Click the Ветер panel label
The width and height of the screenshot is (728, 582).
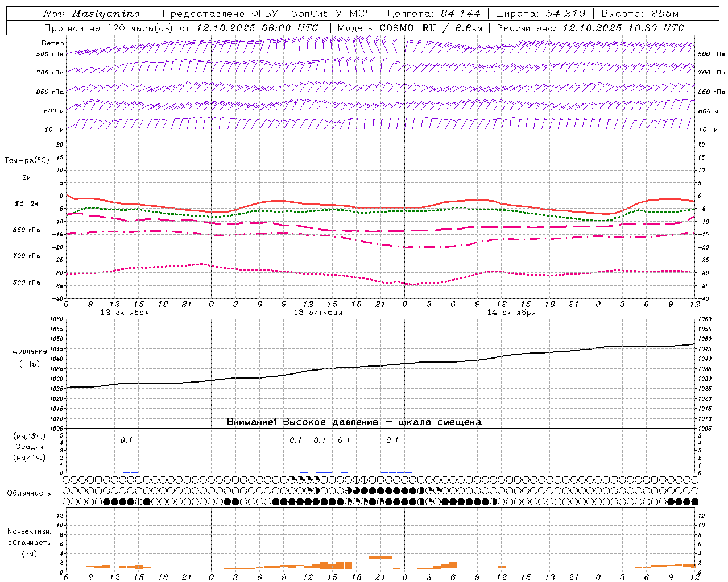click(x=52, y=43)
